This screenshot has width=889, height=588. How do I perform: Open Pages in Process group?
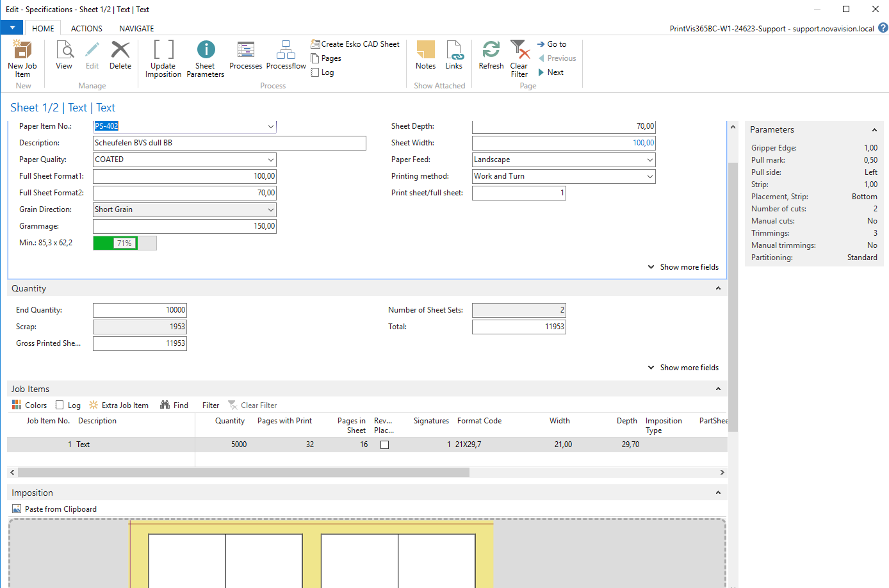[326, 58]
